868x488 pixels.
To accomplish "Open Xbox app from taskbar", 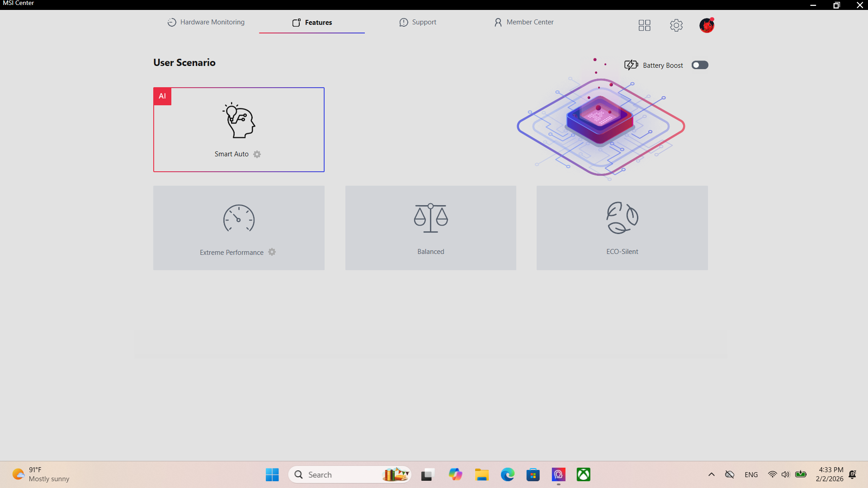I will 583,474.
